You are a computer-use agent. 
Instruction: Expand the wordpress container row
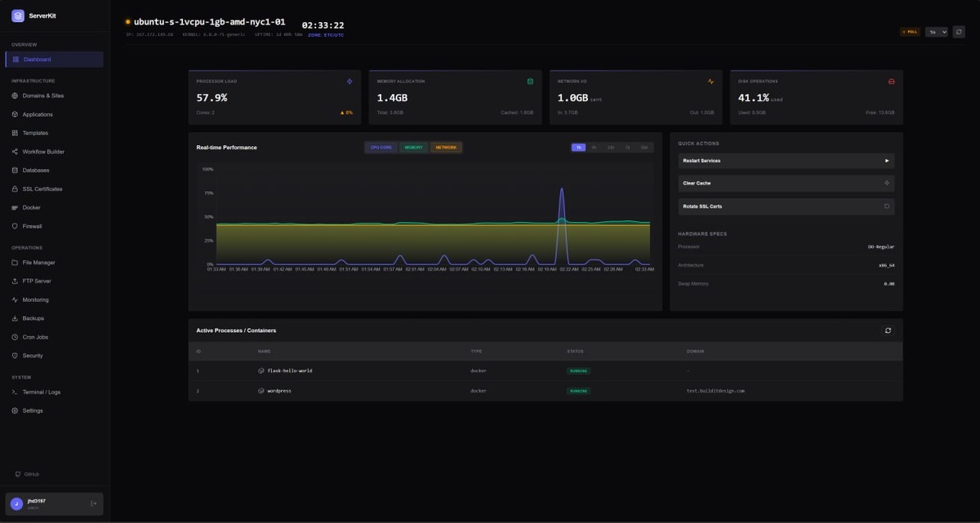click(545, 391)
